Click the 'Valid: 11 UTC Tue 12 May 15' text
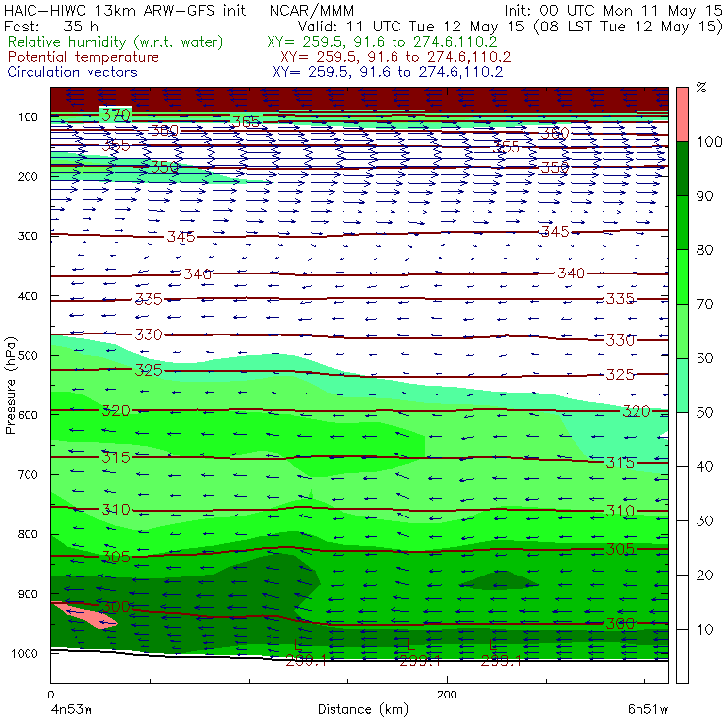This screenshot has height=728, width=728. click(x=413, y=26)
